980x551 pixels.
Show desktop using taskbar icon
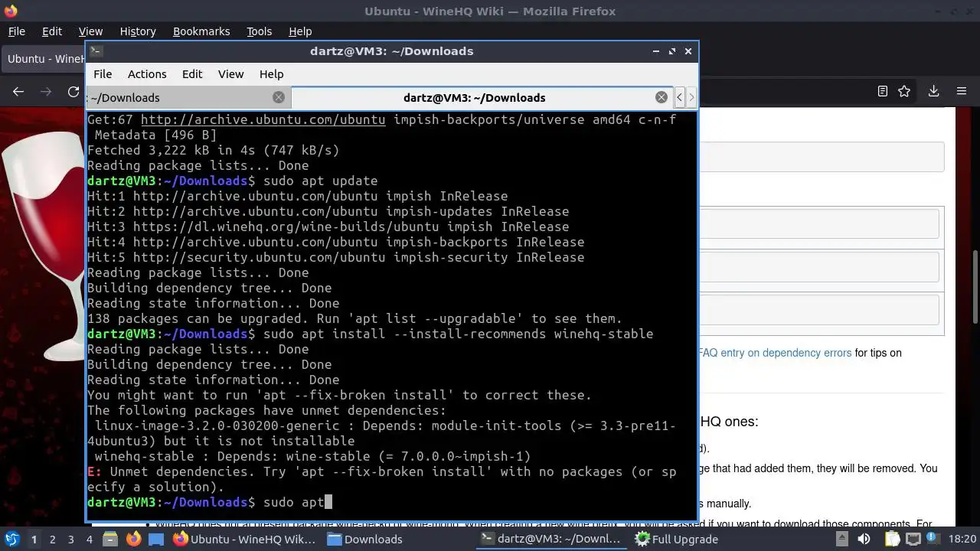[x=156, y=539]
